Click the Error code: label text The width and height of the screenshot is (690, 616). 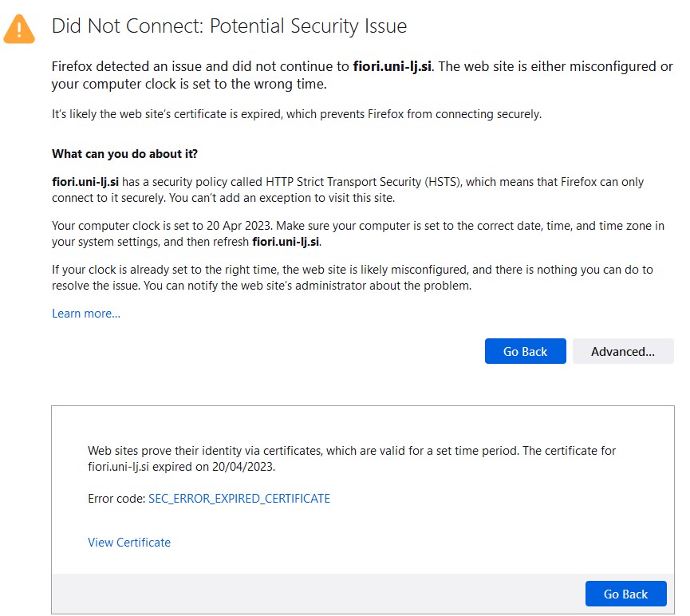click(x=116, y=498)
